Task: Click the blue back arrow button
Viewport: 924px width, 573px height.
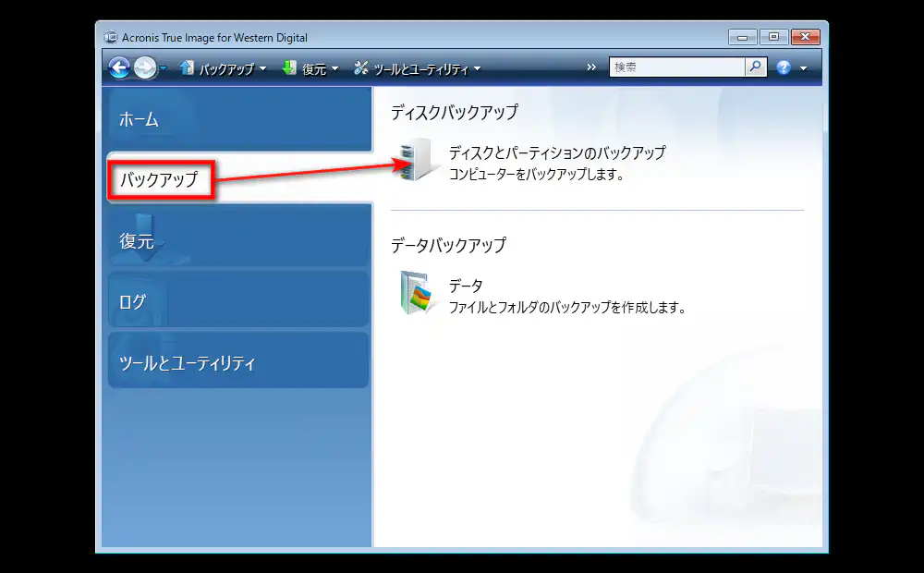Action: pyautogui.click(x=119, y=67)
